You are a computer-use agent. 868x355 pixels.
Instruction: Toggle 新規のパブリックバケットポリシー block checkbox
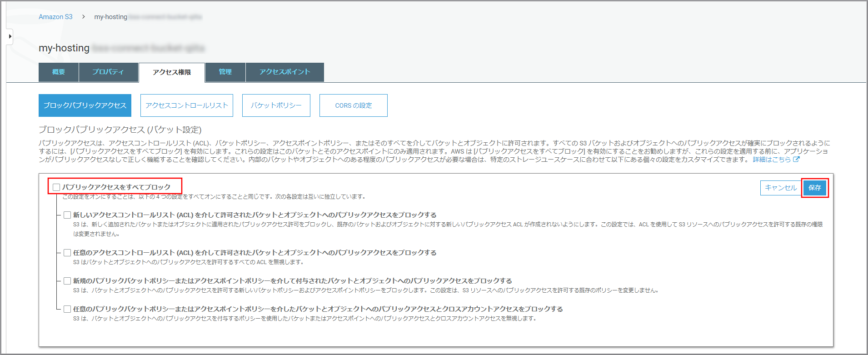pyautogui.click(x=67, y=281)
